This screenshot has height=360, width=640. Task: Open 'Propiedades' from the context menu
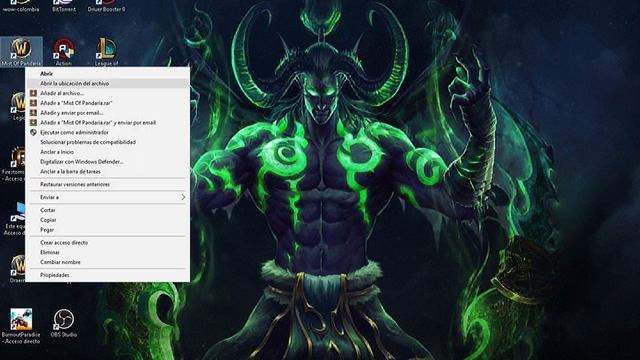click(108, 275)
